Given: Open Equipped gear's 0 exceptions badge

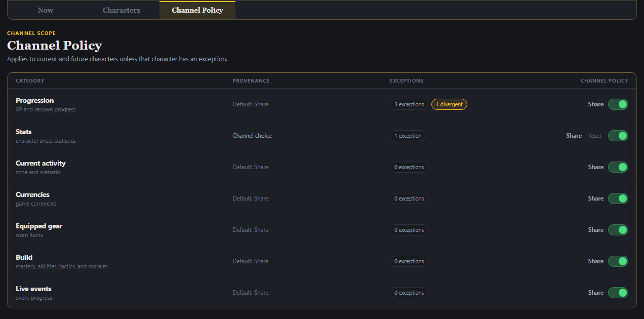Looking at the screenshot, I should click(x=409, y=230).
